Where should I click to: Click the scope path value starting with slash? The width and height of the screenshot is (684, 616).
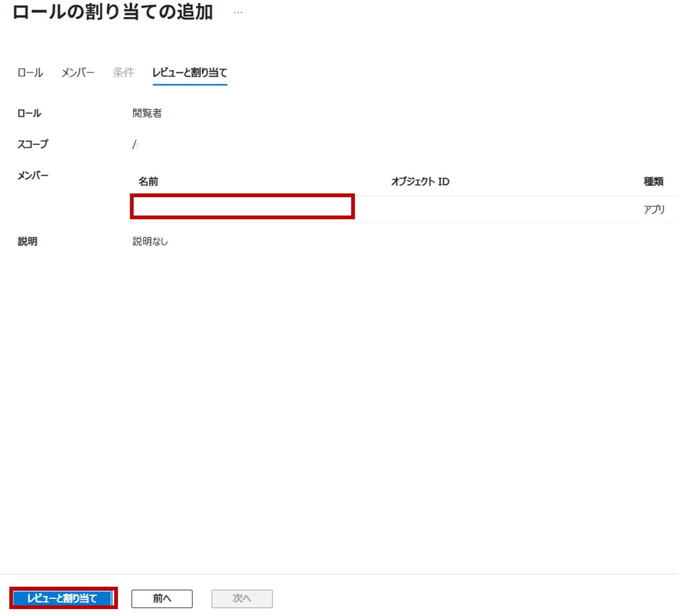click(x=135, y=144)
